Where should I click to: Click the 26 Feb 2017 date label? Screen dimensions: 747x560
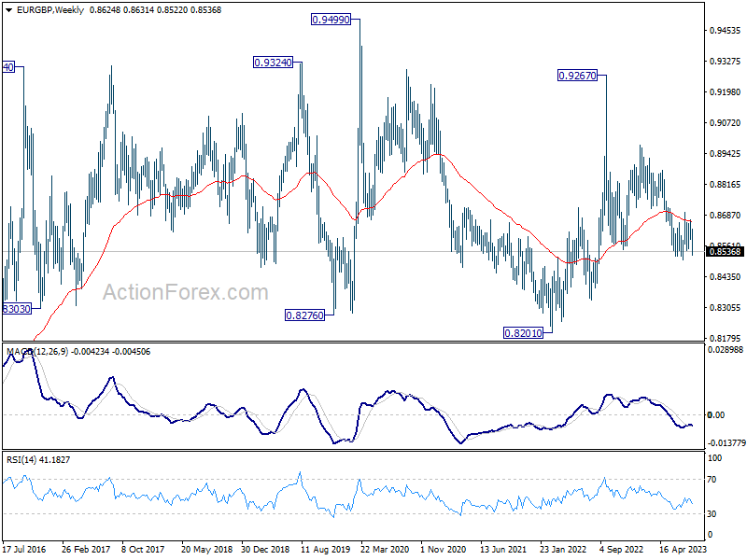pos(86,549)
